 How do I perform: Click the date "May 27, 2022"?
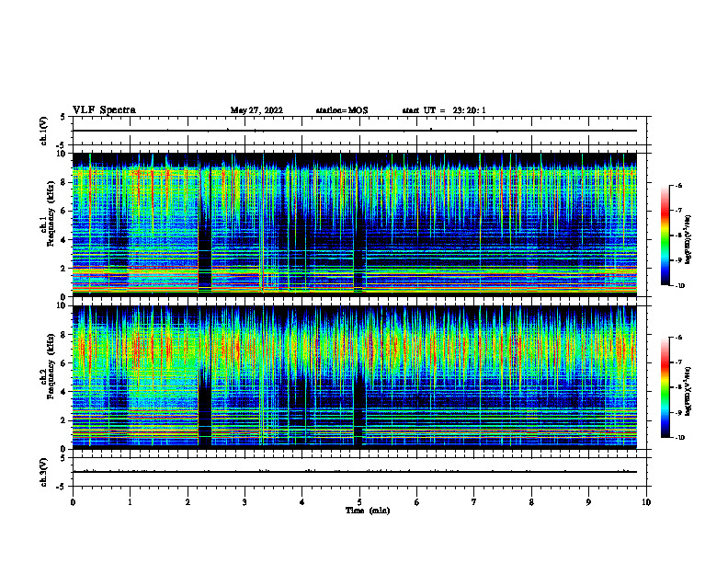(x=256, y=110)
